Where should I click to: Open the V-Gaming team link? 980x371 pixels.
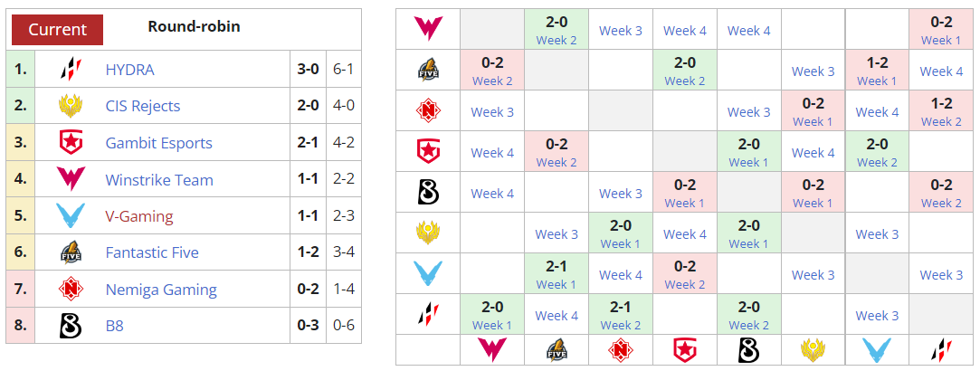pyautogui.click(x=138, y=216)
